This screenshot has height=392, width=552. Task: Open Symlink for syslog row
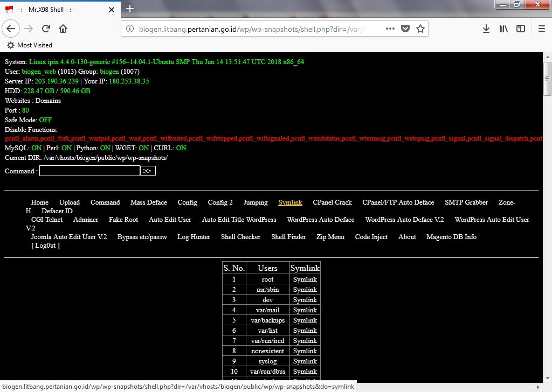(x=305, y=361)
